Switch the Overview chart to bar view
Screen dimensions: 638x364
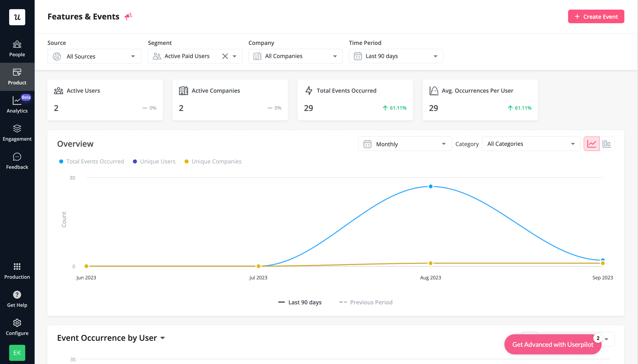click(607, 144)
